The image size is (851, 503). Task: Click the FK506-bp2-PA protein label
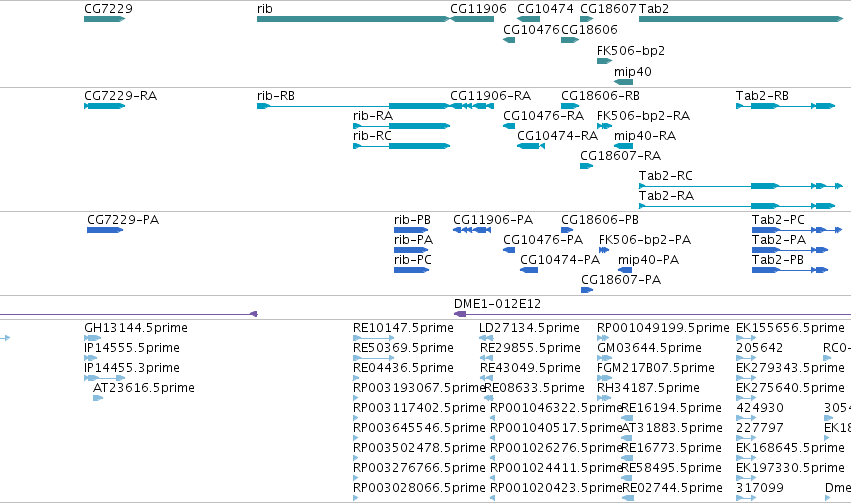tap(645, 240)
